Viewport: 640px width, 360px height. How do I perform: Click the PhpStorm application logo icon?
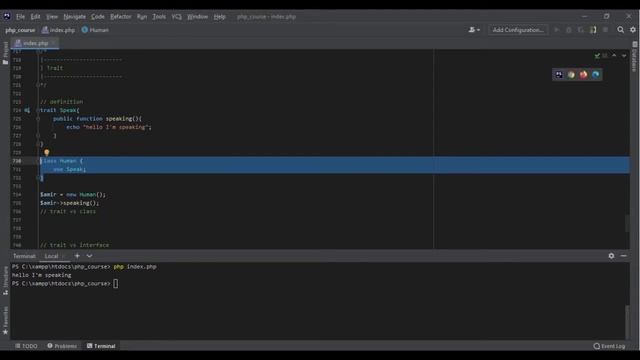(7, 16)
